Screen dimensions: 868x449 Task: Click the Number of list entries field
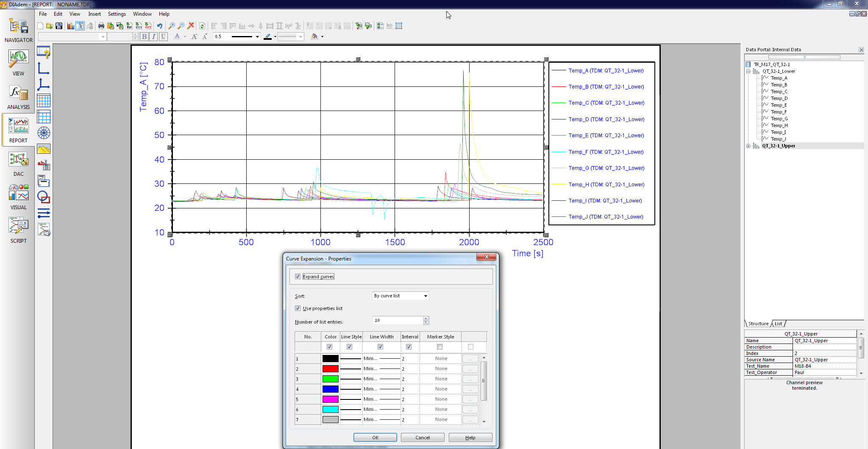tap(398, 321)
